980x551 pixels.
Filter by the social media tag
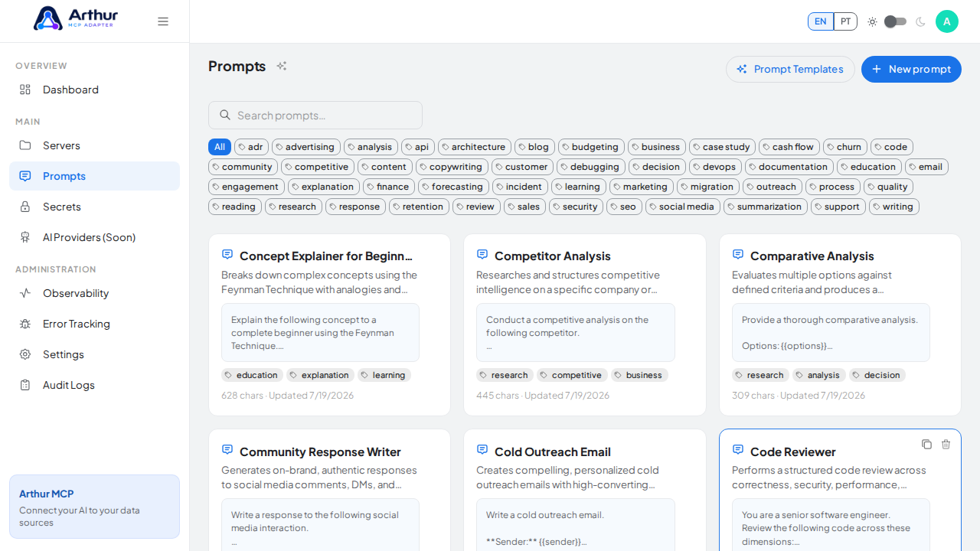(683, 207)
